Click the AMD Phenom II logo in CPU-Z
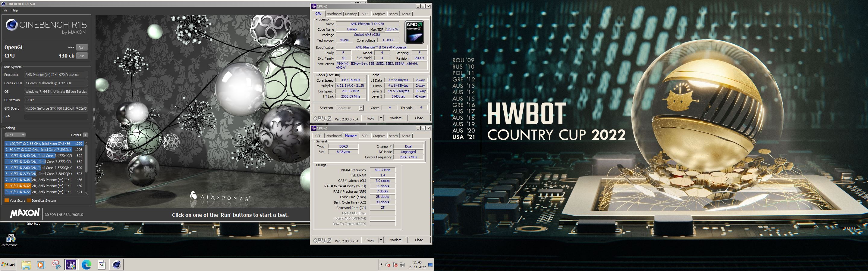Image resolution: width=868 pixels, height=271 pixels. click(414, 32)
